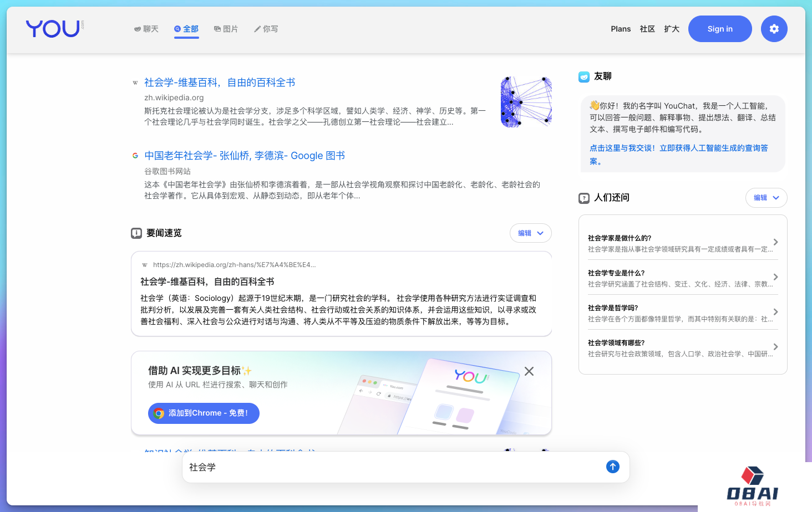Click the search input containing 社会学
812x512 pixels.
click(x=388, y=467)
